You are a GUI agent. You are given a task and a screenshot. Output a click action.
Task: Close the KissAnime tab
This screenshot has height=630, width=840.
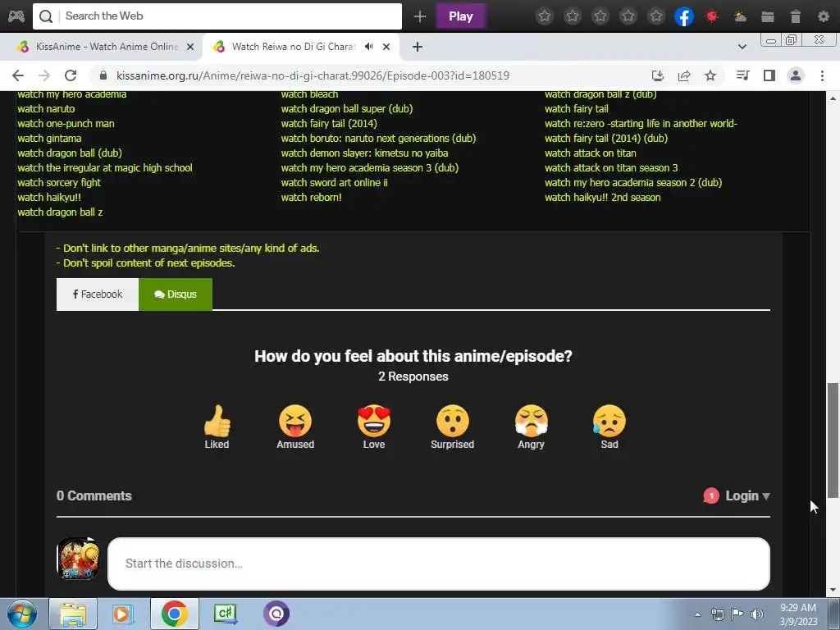click(190, 47)
